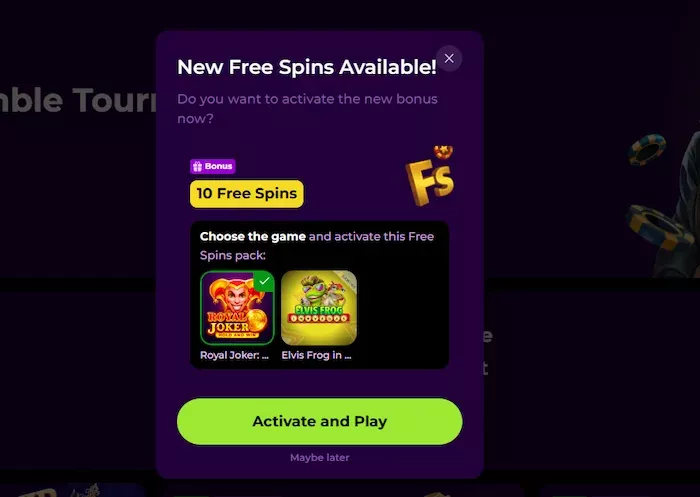
Task: Click the lower stacked poker chip graphic
Action: (x=655, y=228)
